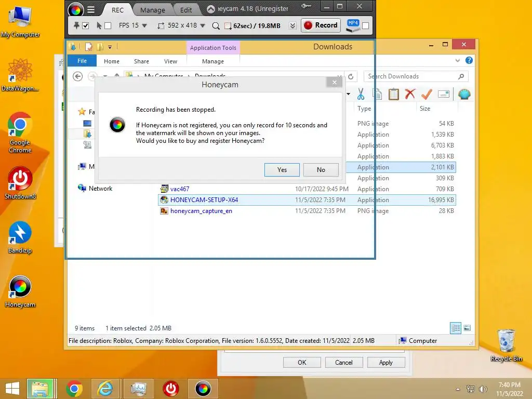Click the orange checkmark Properties icon
Image resolution: width=532 pixels, height=399 pixels.
tap(427, 94)
